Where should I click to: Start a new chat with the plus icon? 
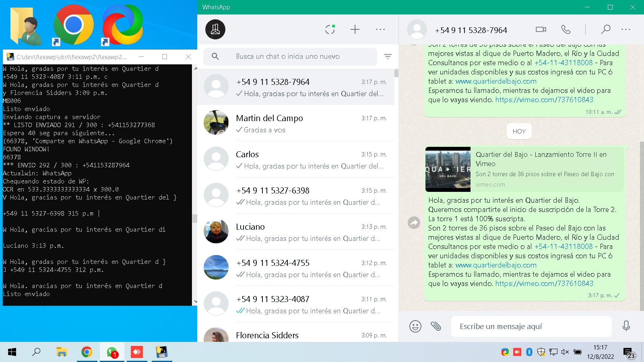click(x=355, y=29)
